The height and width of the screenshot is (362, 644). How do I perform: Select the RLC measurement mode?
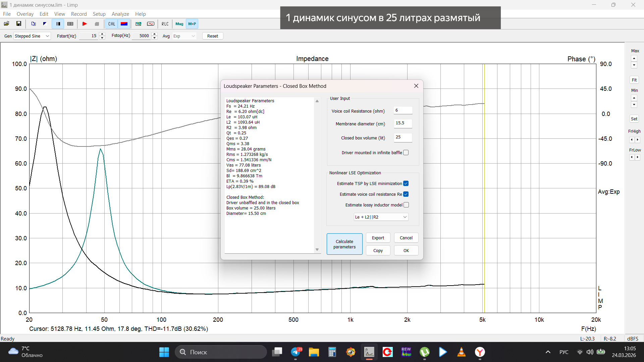coord(165,24)
